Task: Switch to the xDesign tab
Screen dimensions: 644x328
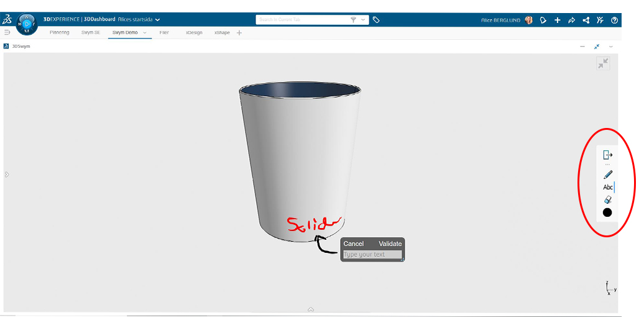Action: [194, 32]
